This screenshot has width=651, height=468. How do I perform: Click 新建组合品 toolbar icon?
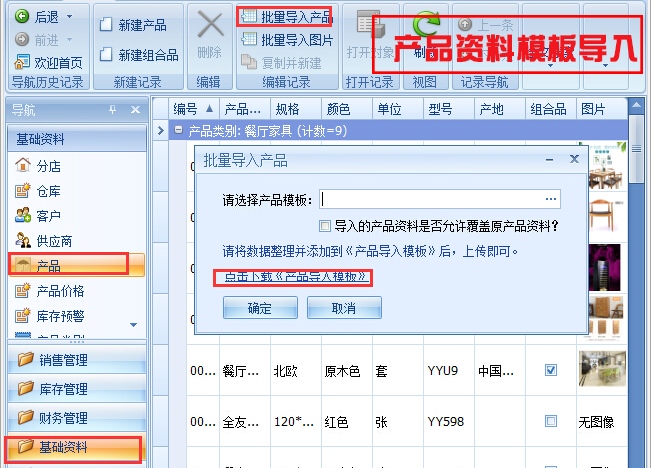coord(105,55)
